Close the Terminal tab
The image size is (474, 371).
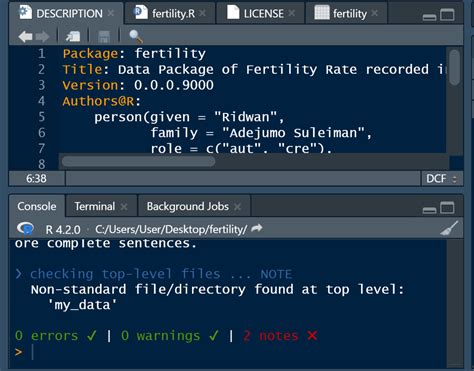point(124,207)
